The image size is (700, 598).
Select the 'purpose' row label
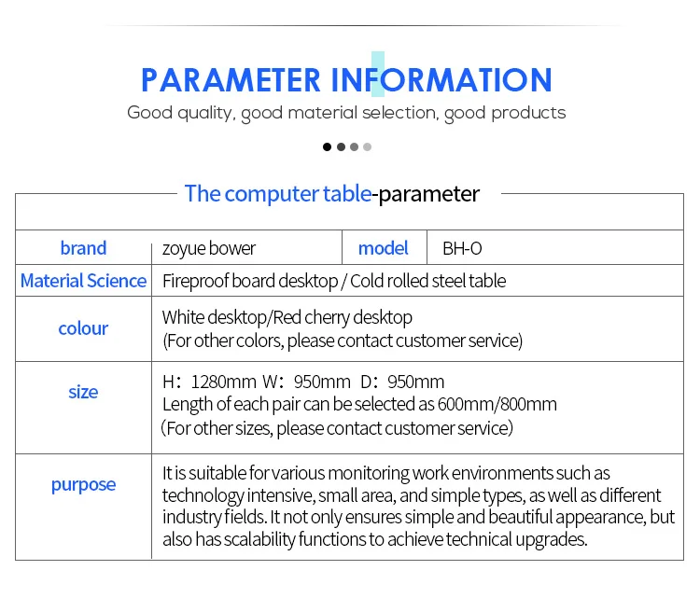point(83,484)
